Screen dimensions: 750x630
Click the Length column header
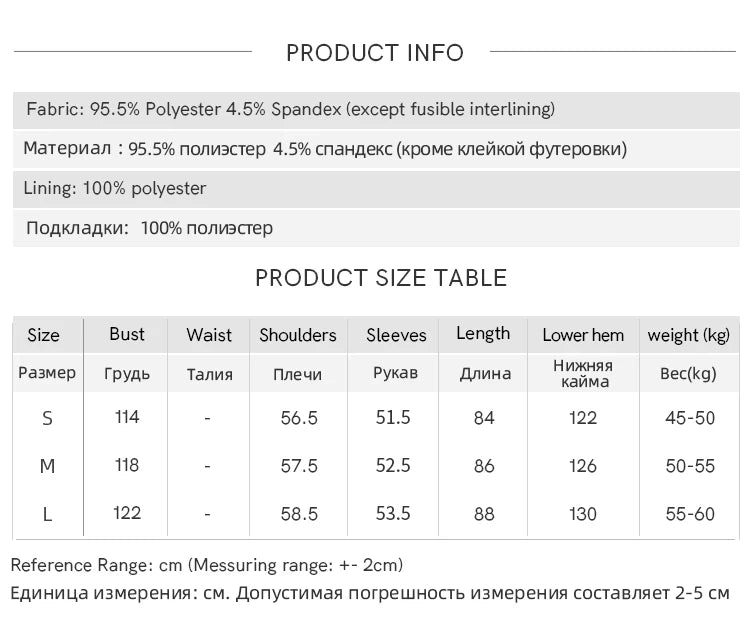pos(483,334)
